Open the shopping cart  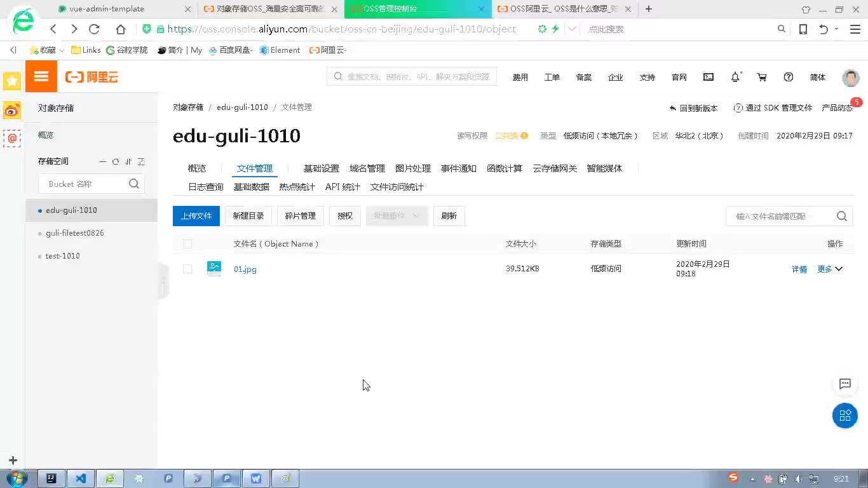coord(762,77)
